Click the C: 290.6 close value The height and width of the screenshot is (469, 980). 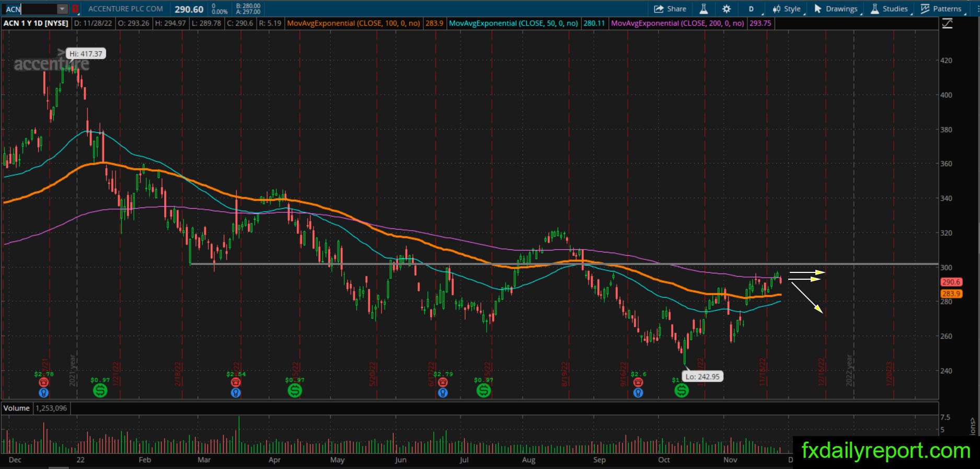pos(239,24)
